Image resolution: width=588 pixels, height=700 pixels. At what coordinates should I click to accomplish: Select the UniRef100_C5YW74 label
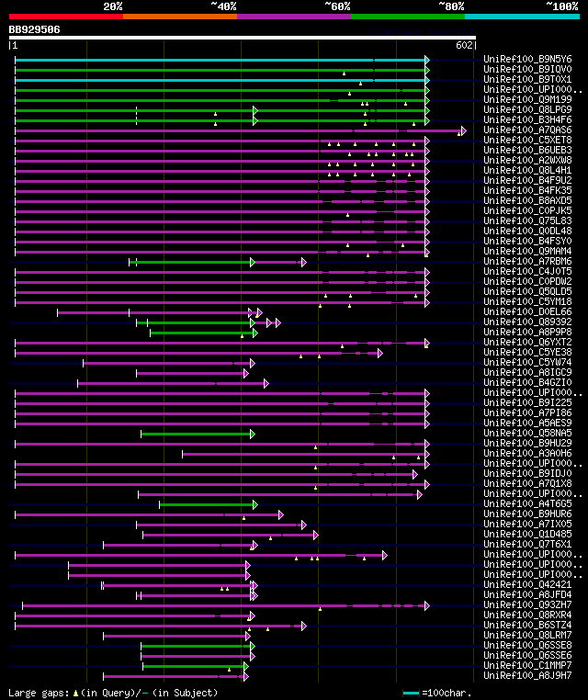(x=527, y=363)
